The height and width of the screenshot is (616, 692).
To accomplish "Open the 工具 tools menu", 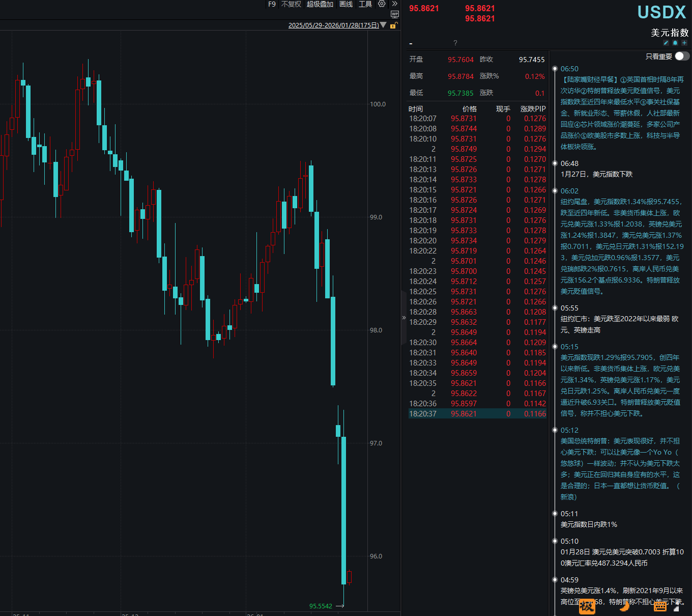I will tap(365, 4).
